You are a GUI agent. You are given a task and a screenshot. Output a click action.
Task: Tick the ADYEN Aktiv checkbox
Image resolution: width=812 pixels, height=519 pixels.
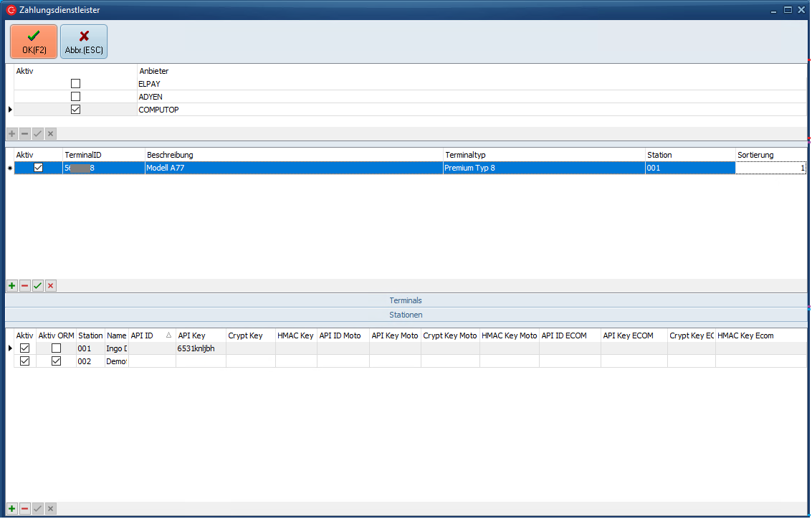pos(75,97)
